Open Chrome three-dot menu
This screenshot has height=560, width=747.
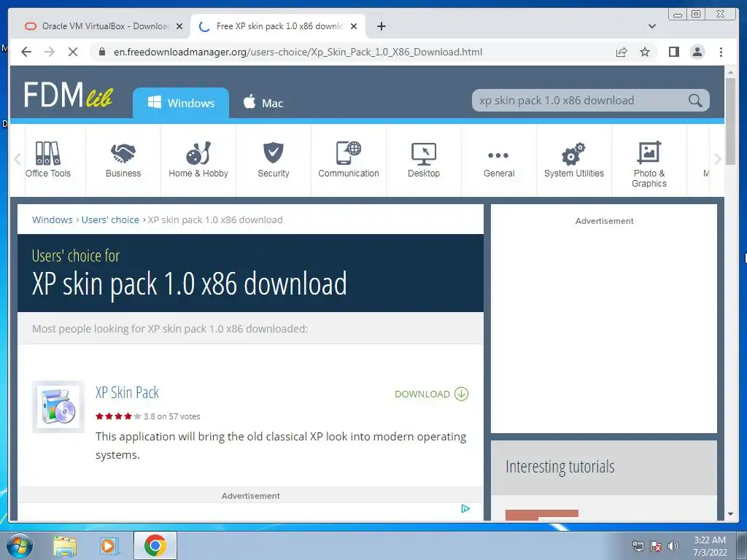[x=721, y=52]
